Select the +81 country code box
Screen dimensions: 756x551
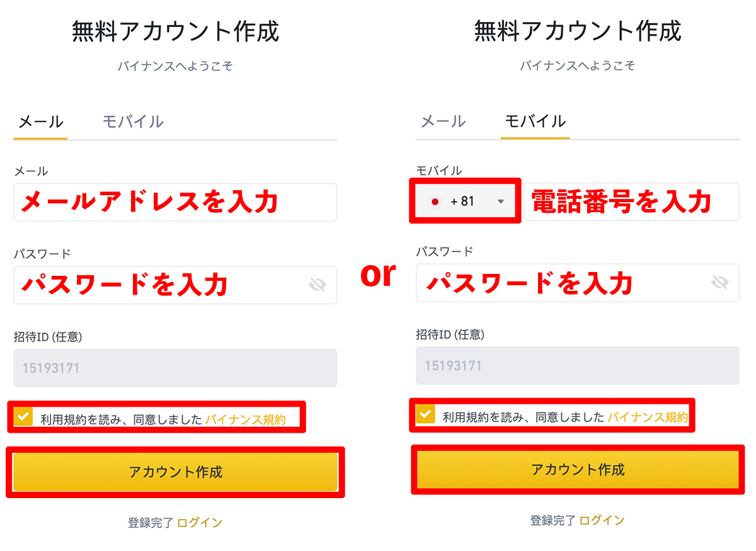pos(465,202)
